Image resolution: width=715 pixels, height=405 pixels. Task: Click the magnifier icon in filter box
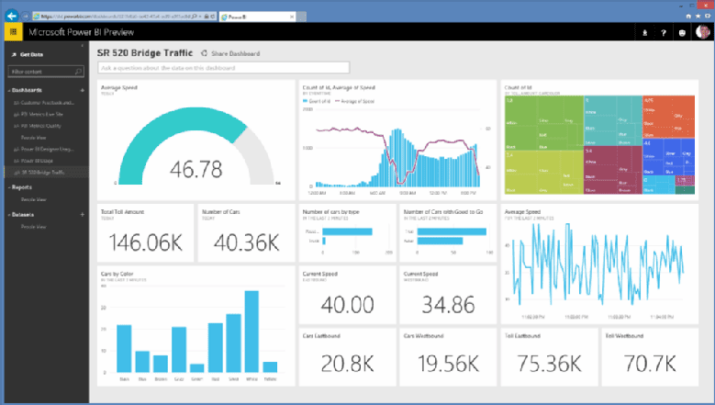(79, 72)
